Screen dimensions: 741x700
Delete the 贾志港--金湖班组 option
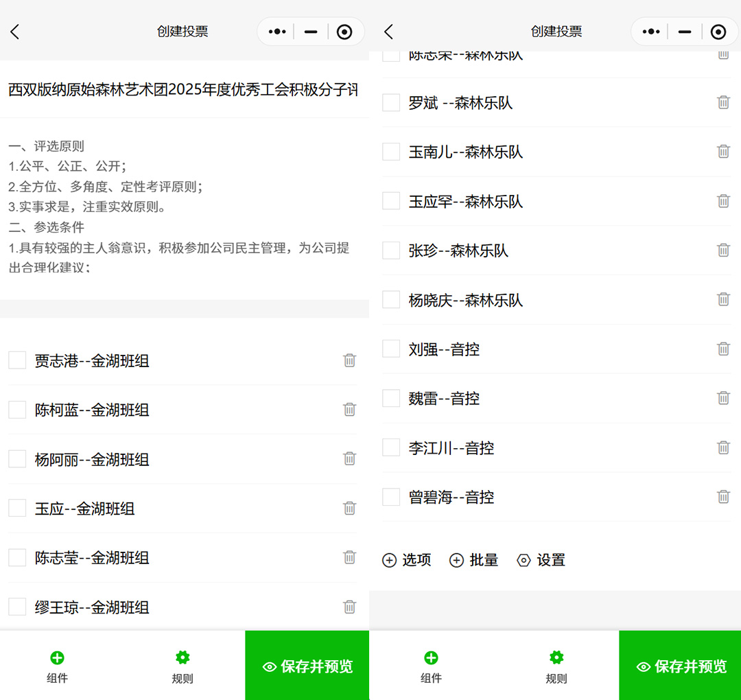click(x=349, y=360)
